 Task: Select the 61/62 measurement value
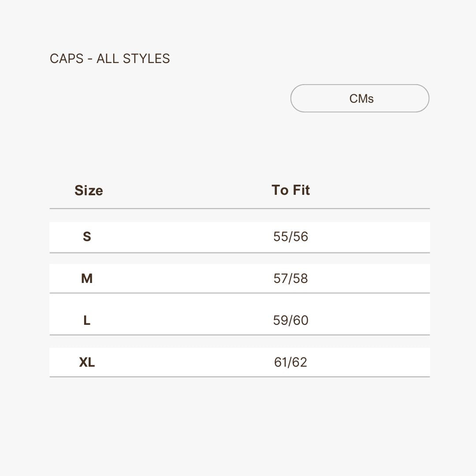click(x=290, y=362)
